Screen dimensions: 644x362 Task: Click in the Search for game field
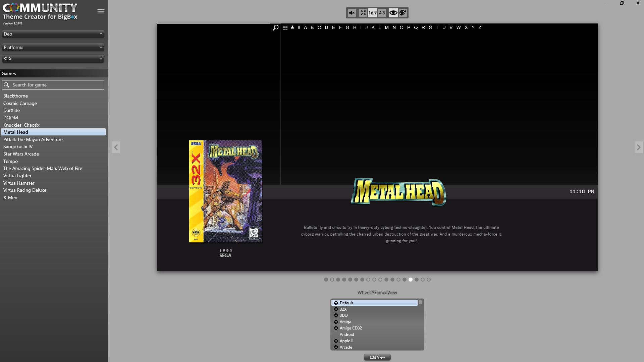(53, 85)
